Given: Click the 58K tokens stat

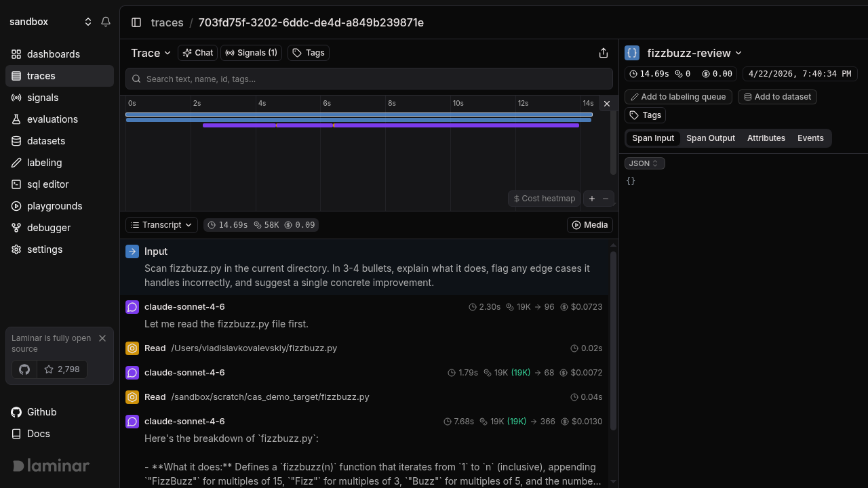Looking at the screenshot, I should (x=267, y=225).
